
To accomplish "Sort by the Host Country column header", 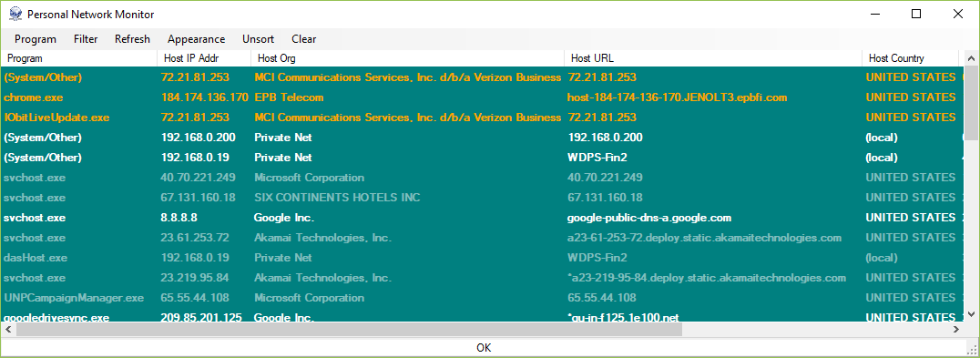I will tap(910, 58).
